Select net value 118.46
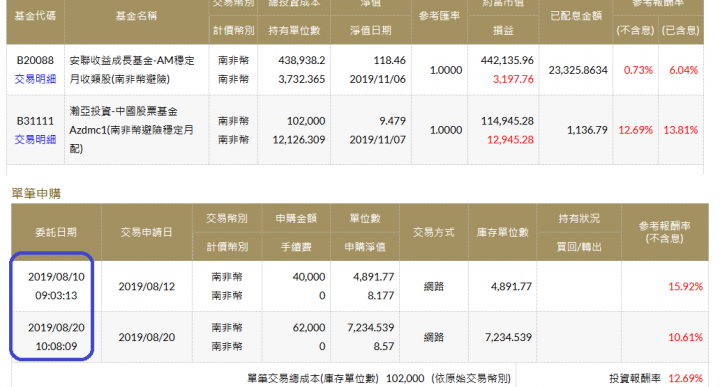Screen dimensions: 720x387 coord(389,60)
